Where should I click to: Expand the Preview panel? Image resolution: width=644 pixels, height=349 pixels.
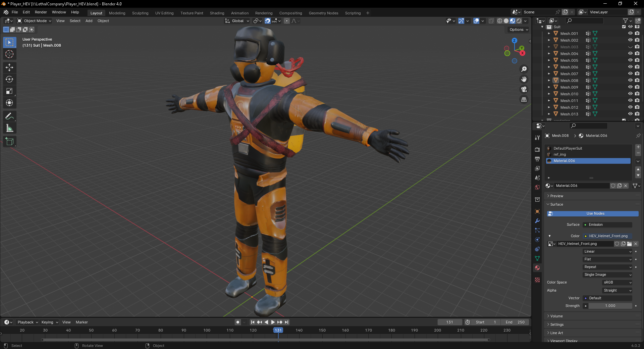(x=556, y=196)
